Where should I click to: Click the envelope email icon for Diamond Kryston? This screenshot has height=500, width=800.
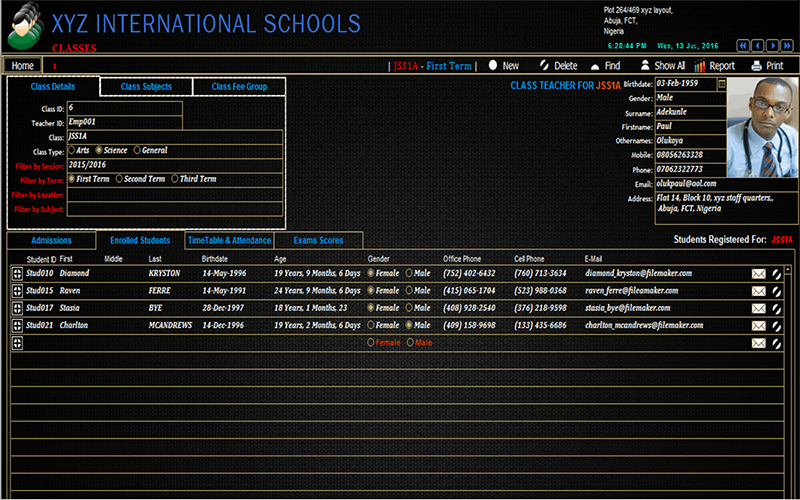758,273
